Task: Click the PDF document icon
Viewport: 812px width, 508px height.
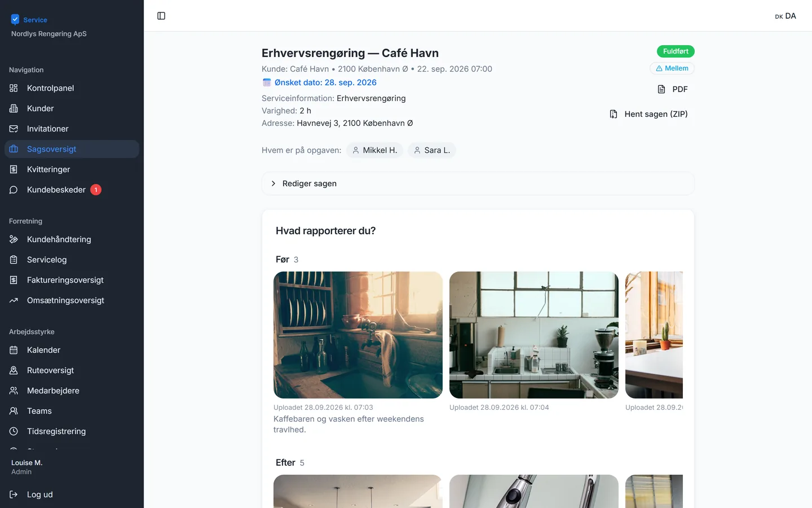Action: point(661,89)
